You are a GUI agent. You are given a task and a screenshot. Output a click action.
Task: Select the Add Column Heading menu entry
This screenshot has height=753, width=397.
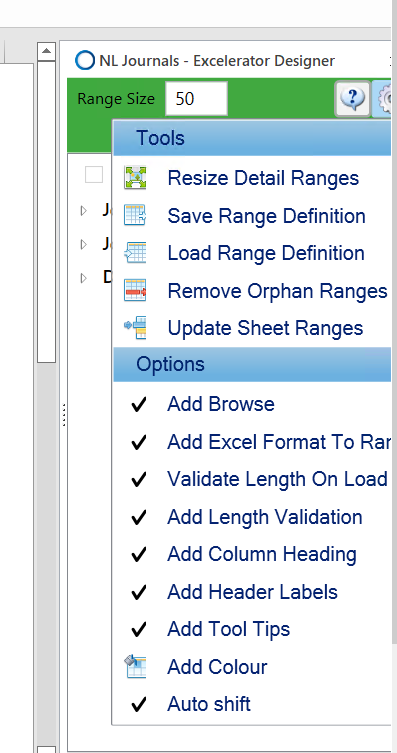[253, 554]
